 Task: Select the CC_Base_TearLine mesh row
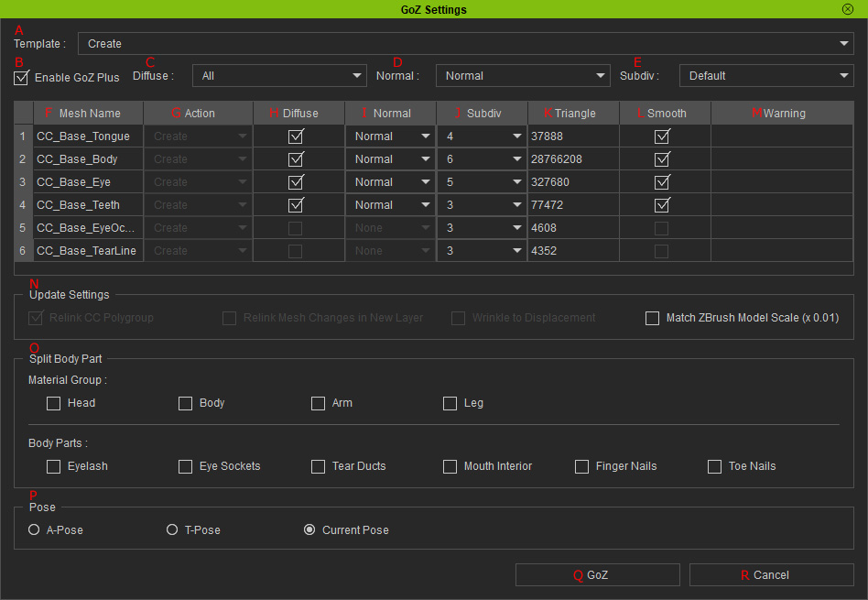coord(433,250)
